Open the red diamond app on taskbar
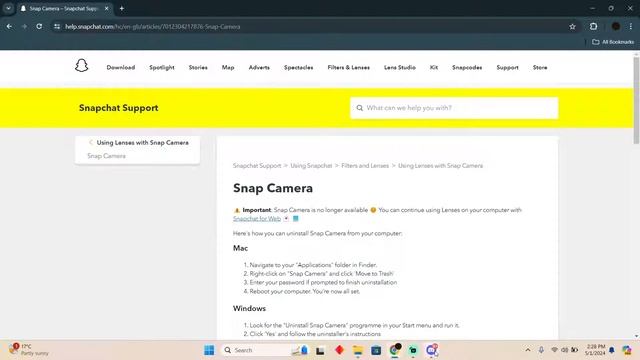The image size is (640, 360). click(x=339, y=350)
